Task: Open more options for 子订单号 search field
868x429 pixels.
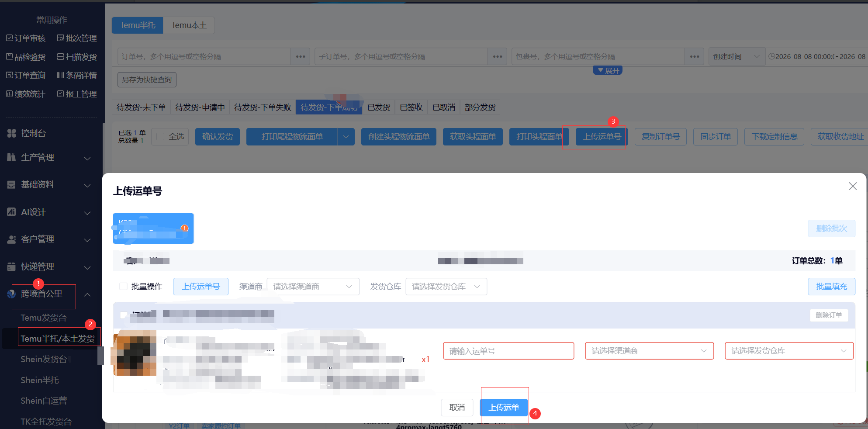Action: (x=498, y=57)
